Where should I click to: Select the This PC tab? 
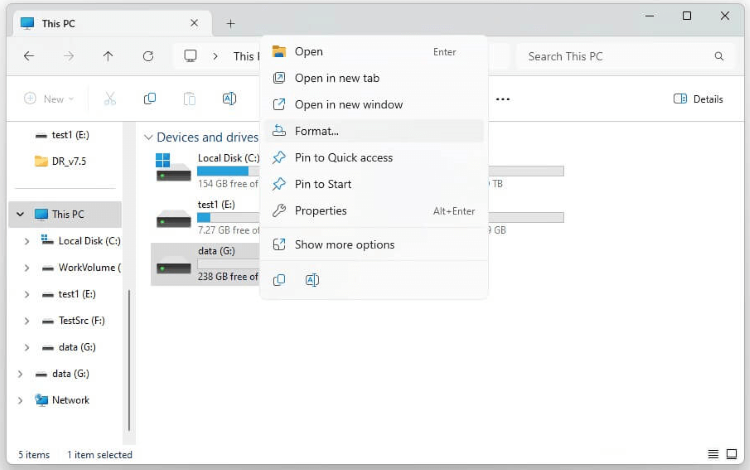tap(112, 23)
